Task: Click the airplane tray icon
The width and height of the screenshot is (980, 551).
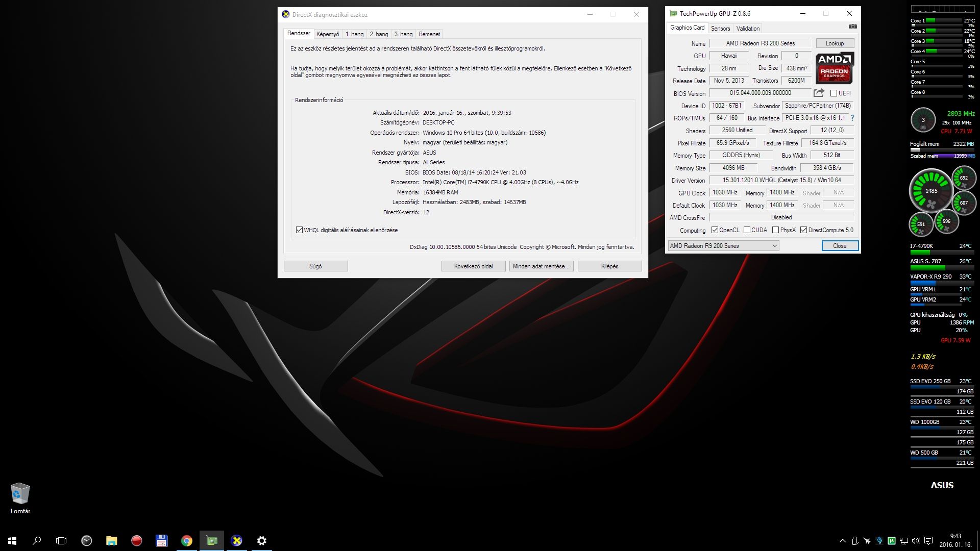Action: pos(867,541)
